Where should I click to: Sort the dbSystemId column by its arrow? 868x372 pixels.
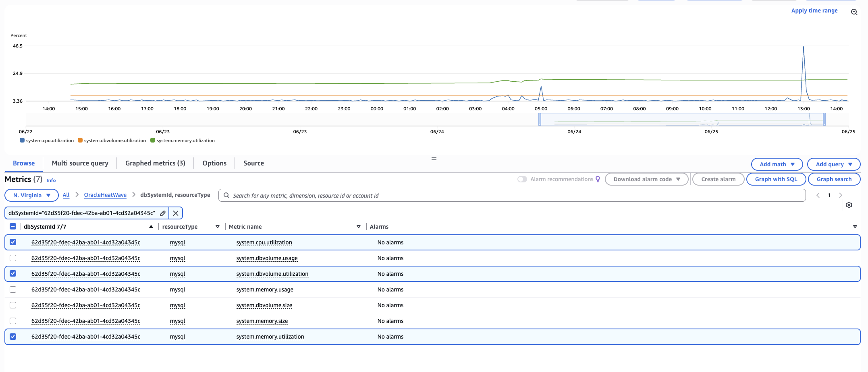click(151, 227)
